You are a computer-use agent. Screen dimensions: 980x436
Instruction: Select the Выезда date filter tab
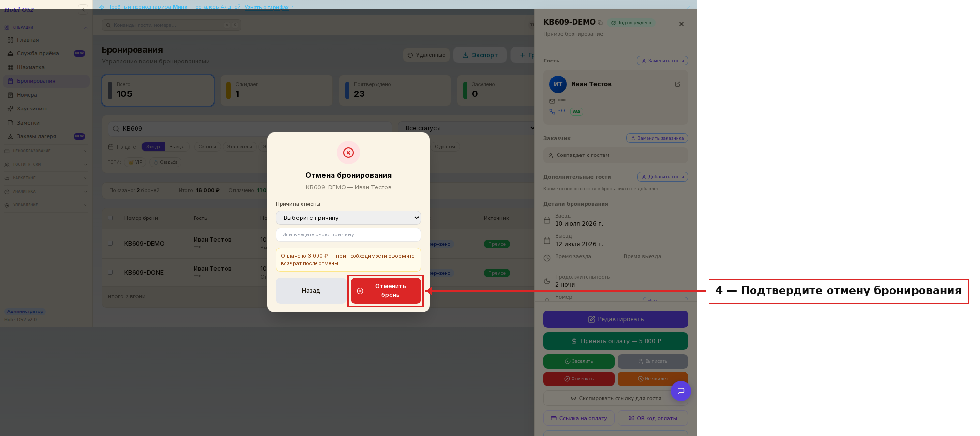click(177, 147)
